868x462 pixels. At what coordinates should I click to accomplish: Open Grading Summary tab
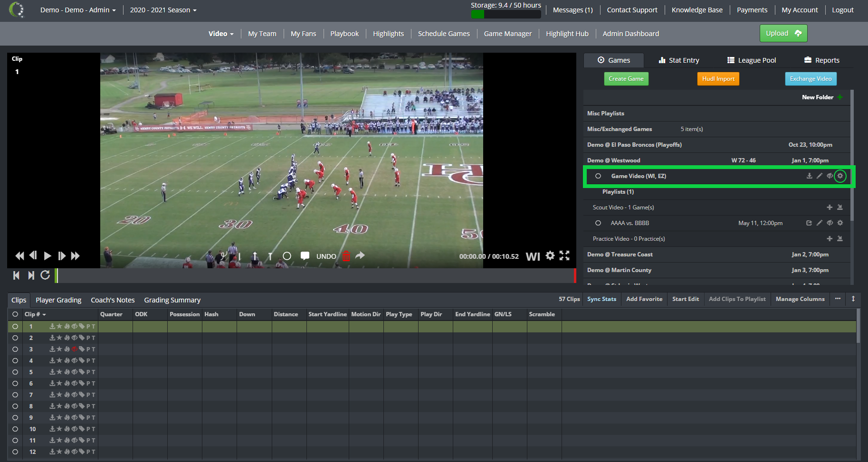tap(172, 300)
